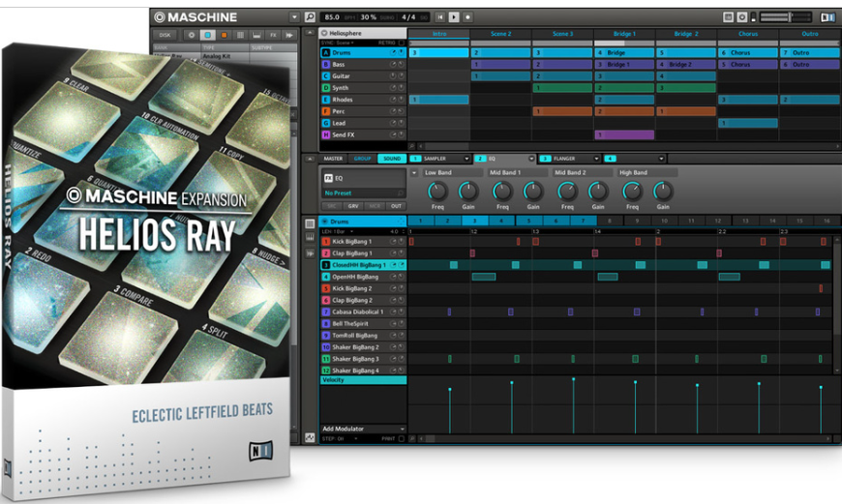Click the GRV button
Screen dimensions: 842x504
pyautogui.click(x=353, y=206)
